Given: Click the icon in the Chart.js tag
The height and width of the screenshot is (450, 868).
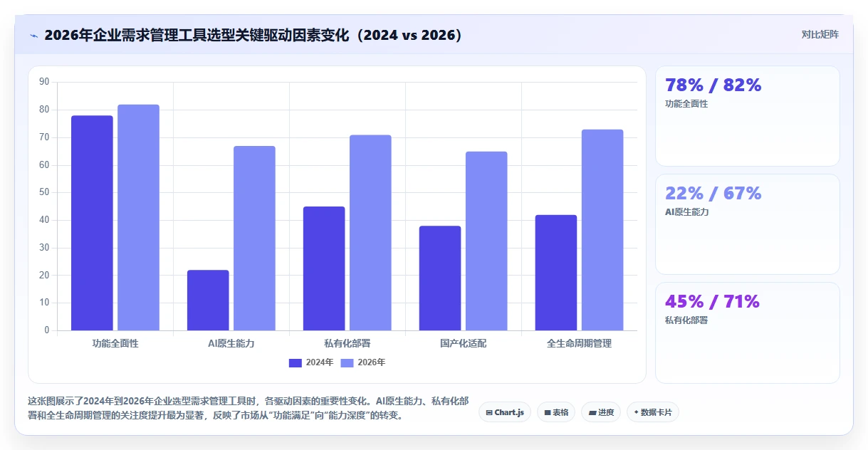Looking at the screenshot, I should tap(490, 412).
